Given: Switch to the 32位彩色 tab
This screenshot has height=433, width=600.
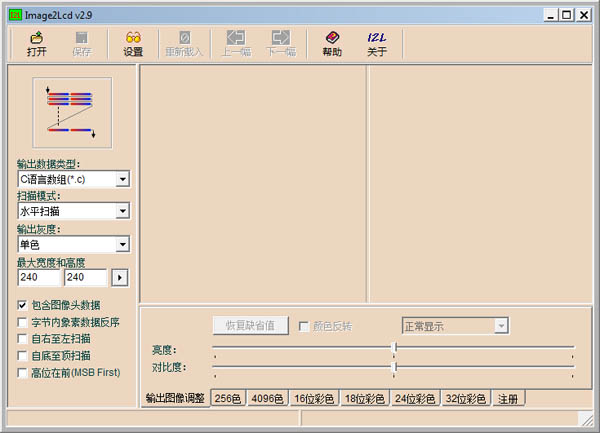Looking at the screenshot, I should pyautogui.click(x=466, y=399).
